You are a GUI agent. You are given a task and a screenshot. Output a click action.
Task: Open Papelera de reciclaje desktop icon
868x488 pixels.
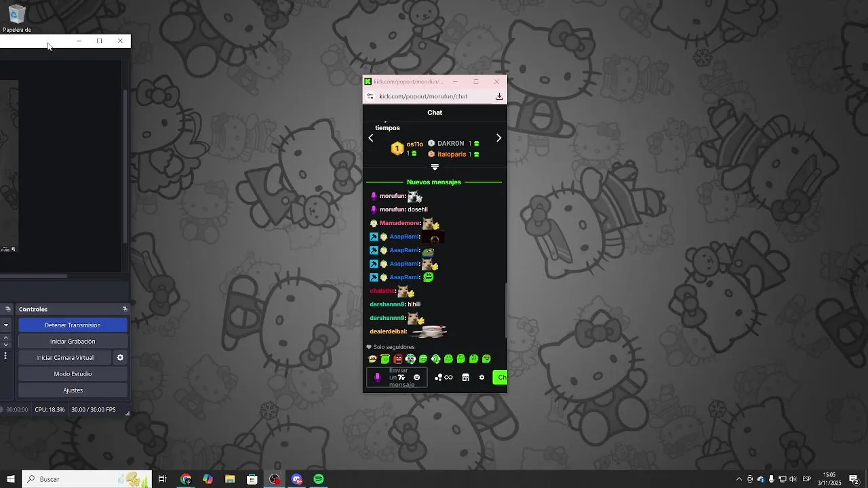16,18
